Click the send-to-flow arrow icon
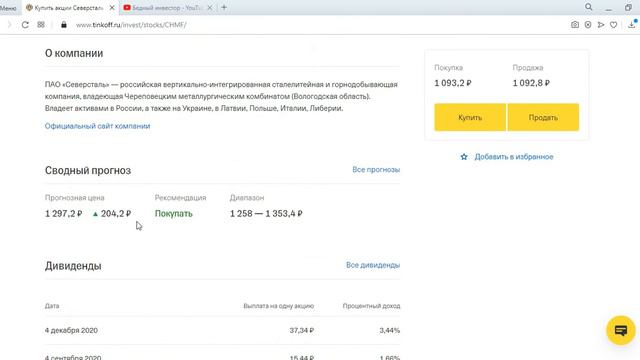Image resolution: width=640 pixels, height=360 pixels. click(x=601, y=25)
